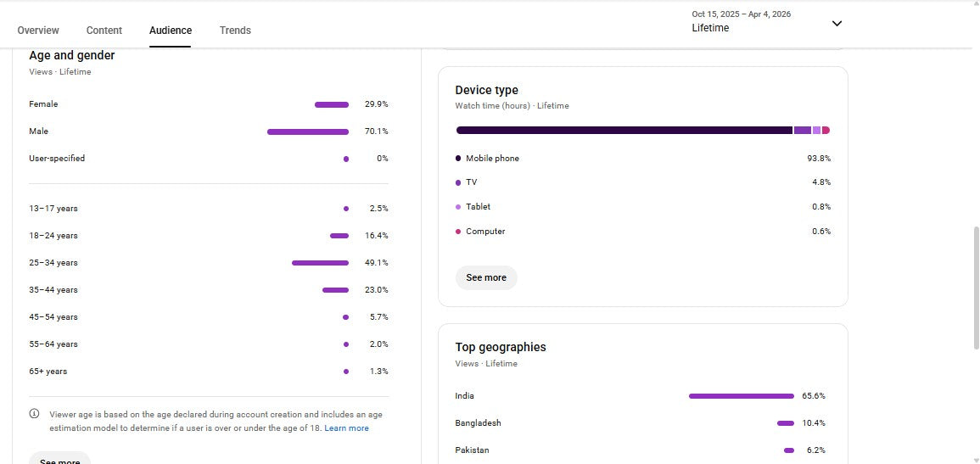Screen dimensions: 980x464
Task: Click the Pakistan country label
Action: point(472,450)
